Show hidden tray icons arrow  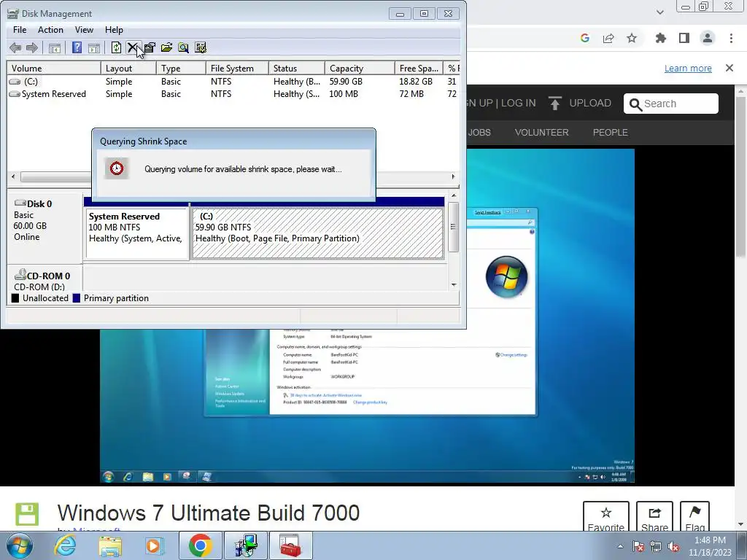click(620, 546)
